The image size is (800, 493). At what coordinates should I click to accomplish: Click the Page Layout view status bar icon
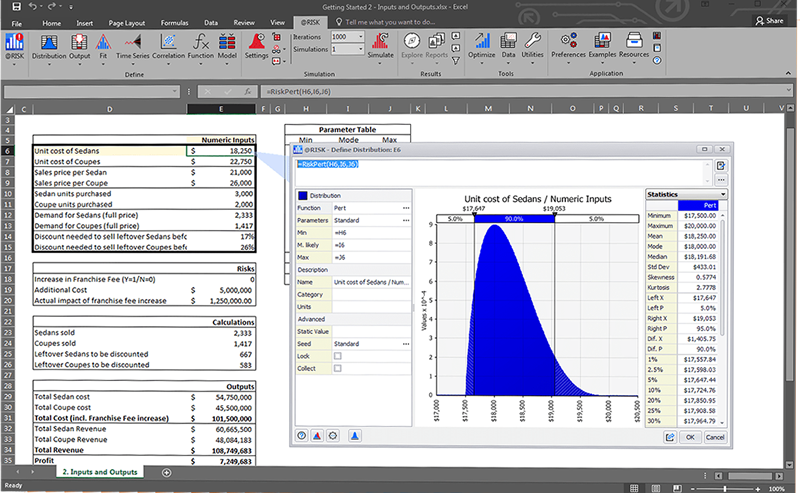coord(656,488)
